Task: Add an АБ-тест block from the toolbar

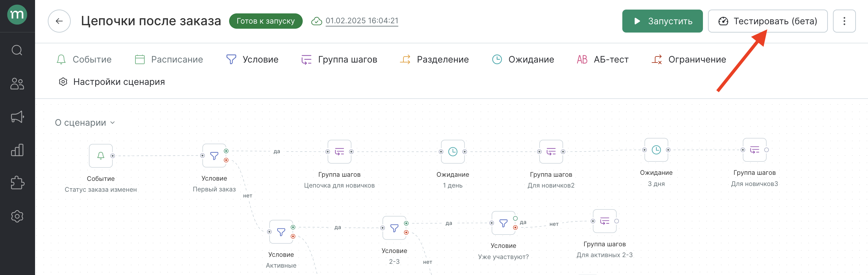Action: [x=603, y=60]
